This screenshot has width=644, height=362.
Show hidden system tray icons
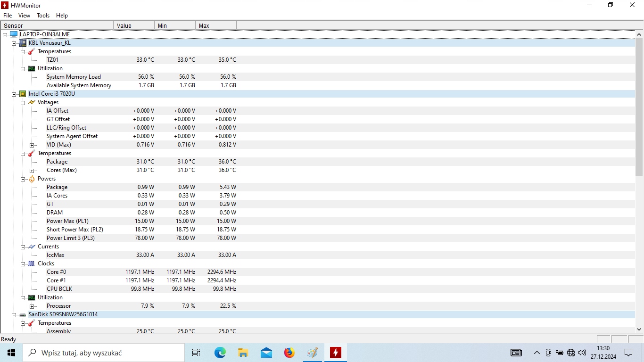(x=537, y=353)
